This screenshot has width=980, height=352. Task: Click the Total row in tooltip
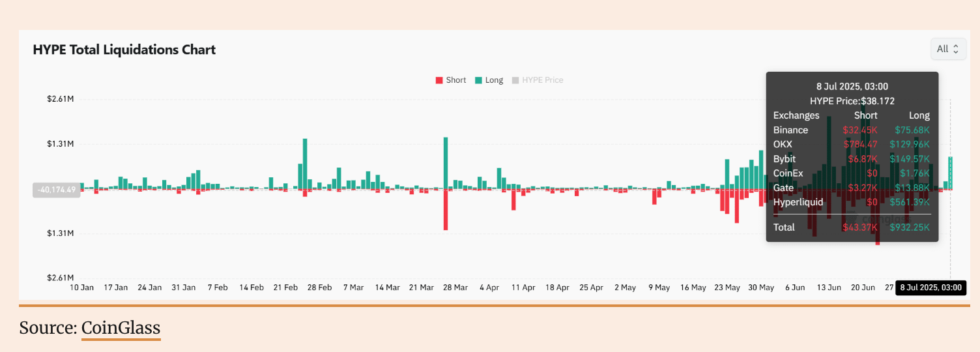tap(852, 227)
